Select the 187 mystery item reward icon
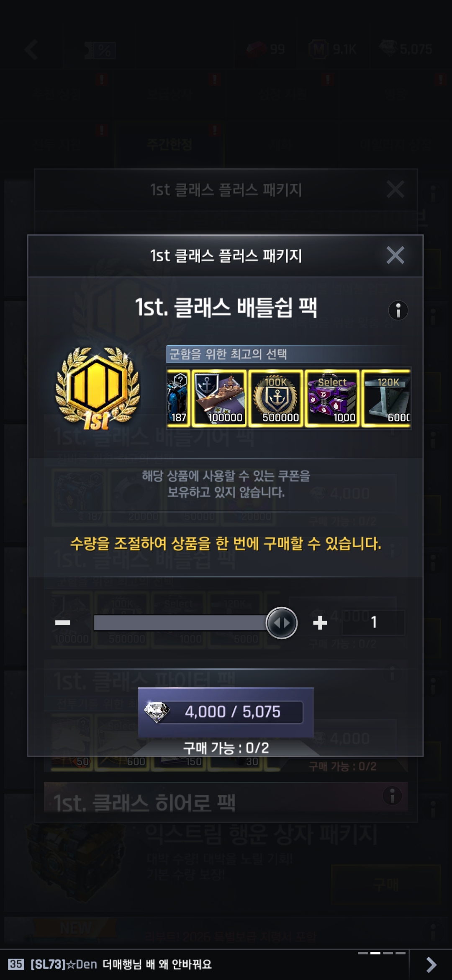Screen dimensions: 452x980 [179, 398]
